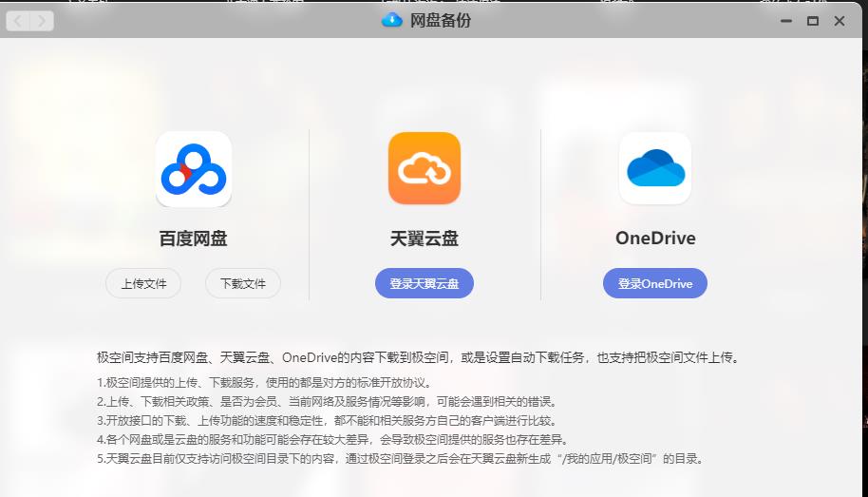Click note 4 about 服务和功能差异
Viewport: 868px width, 497px height.
pos(332,439)
